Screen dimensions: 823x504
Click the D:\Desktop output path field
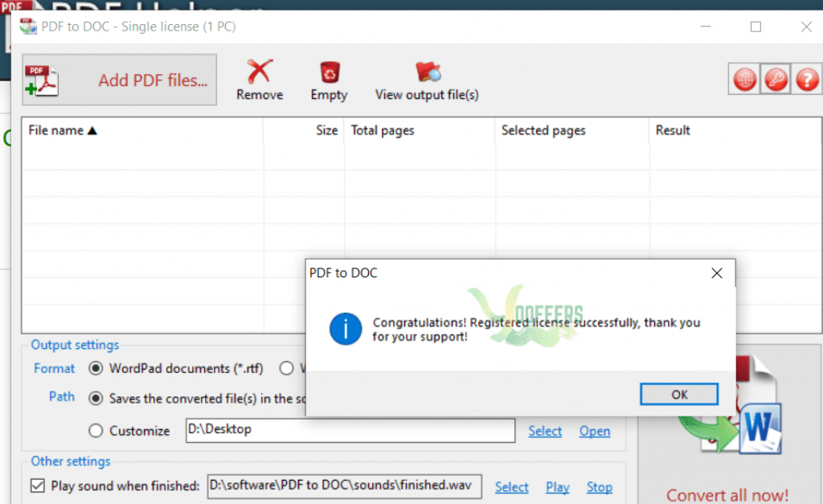[x=350, y=431]
